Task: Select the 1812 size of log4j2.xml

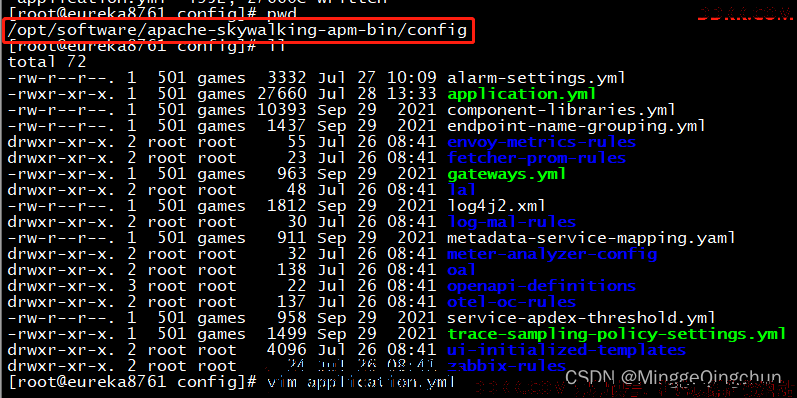Action: [x=287, y=206]
